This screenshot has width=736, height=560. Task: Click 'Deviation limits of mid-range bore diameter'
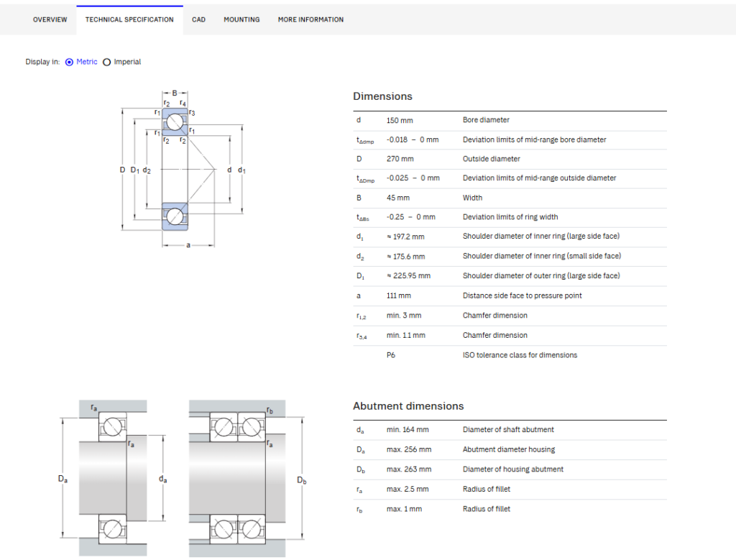point(534,140)
